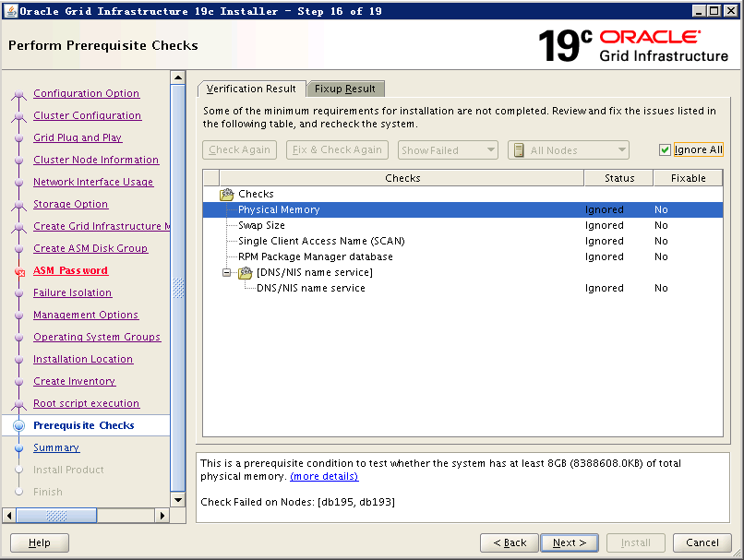The height and width of the screenshot is (560, 744).
Task: Click the sidebar horizontal scroll right arrow
Action: pos(162,516)
